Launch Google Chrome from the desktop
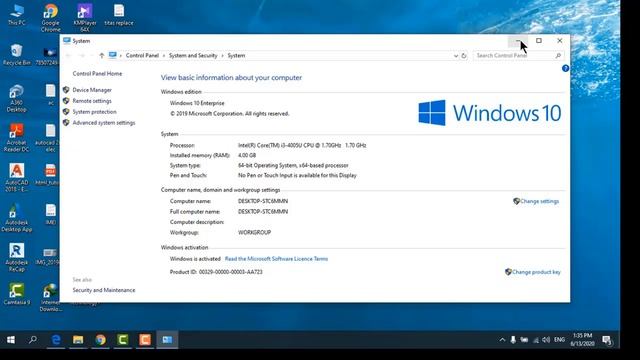 51,18
